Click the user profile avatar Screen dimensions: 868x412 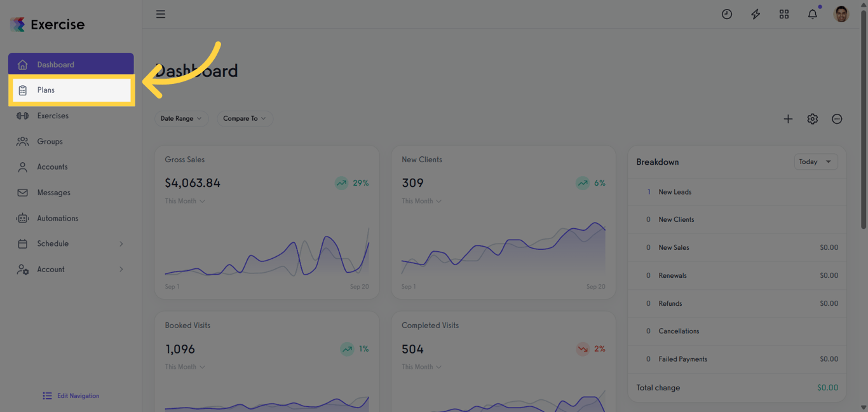pos(841,14)
